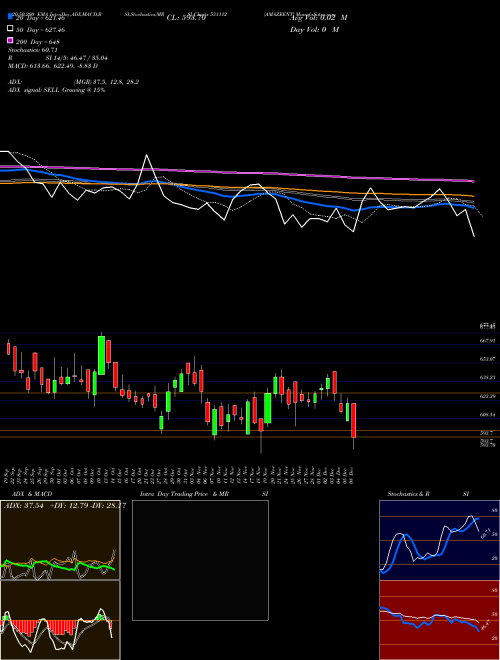Click the ADX & MACD panel title
500x660 pixels.
[x=32, y=494]
